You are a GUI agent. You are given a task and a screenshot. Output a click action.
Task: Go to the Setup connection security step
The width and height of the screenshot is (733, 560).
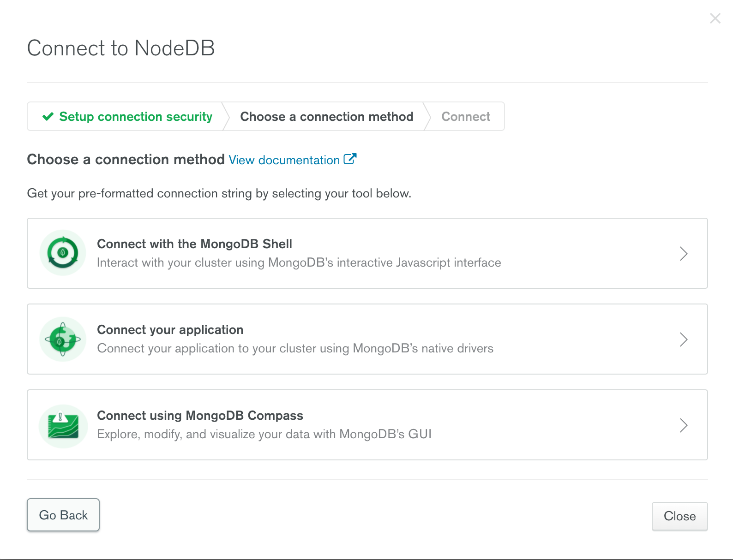click(127, 117)
